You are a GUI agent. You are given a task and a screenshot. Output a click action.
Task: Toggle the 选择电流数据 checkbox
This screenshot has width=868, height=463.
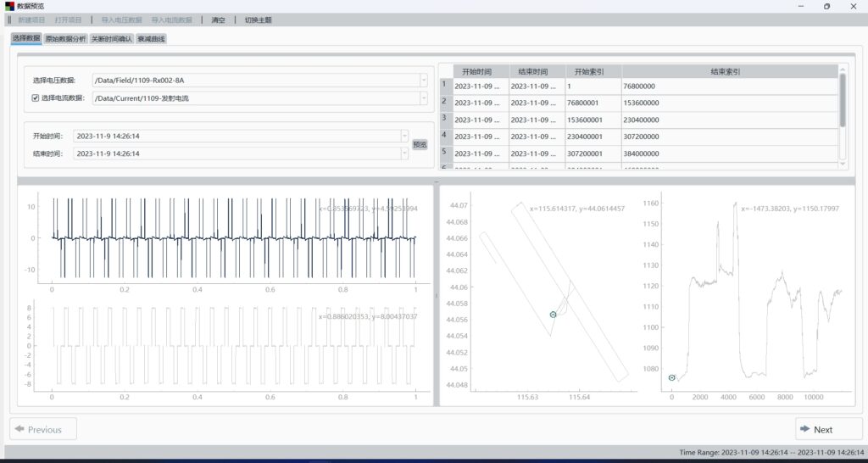coord(36,98)
